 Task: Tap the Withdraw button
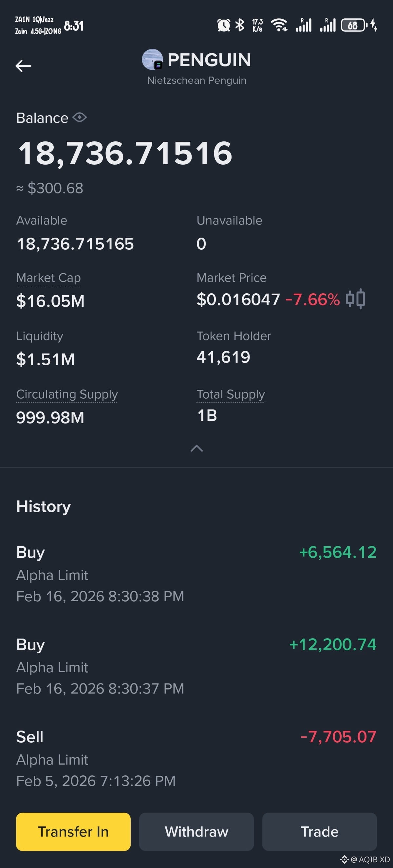pos(196,832)
